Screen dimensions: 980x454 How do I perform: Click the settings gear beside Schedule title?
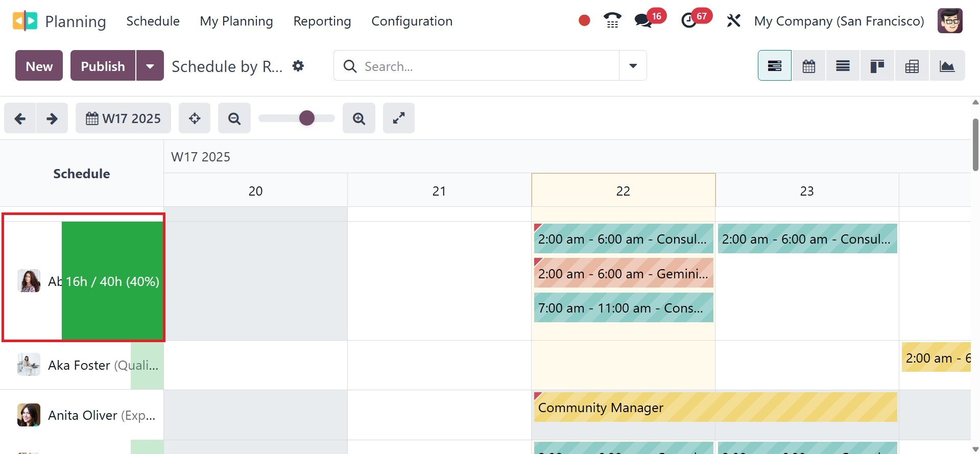click(x=298, y=66)
